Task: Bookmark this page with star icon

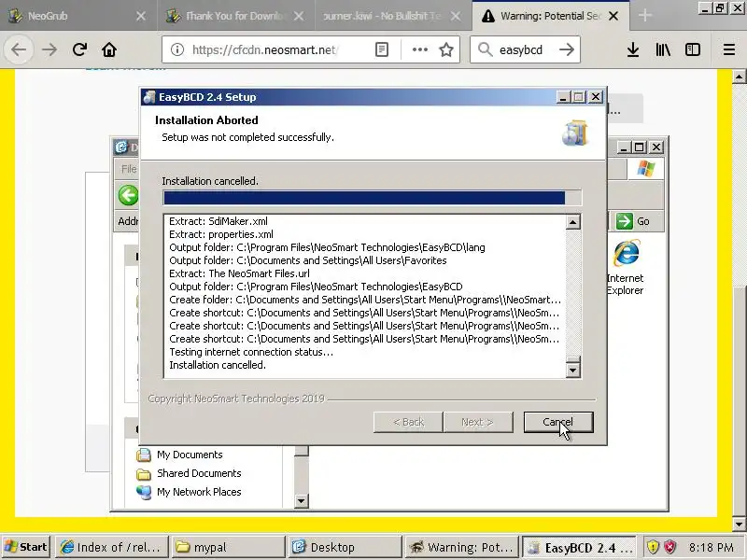Action: (446, 49)
